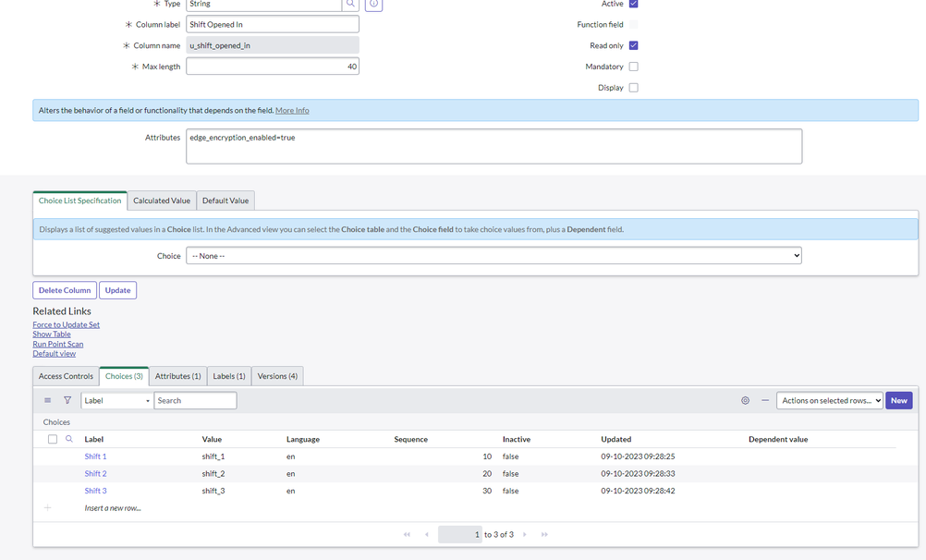Sort by the Label column header

[x=94, y=440]
